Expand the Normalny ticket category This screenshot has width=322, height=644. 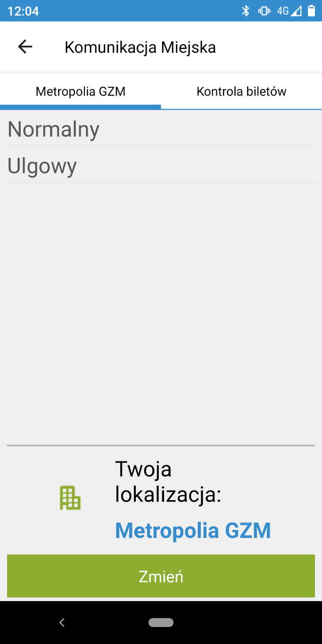(x=161, y=129)
